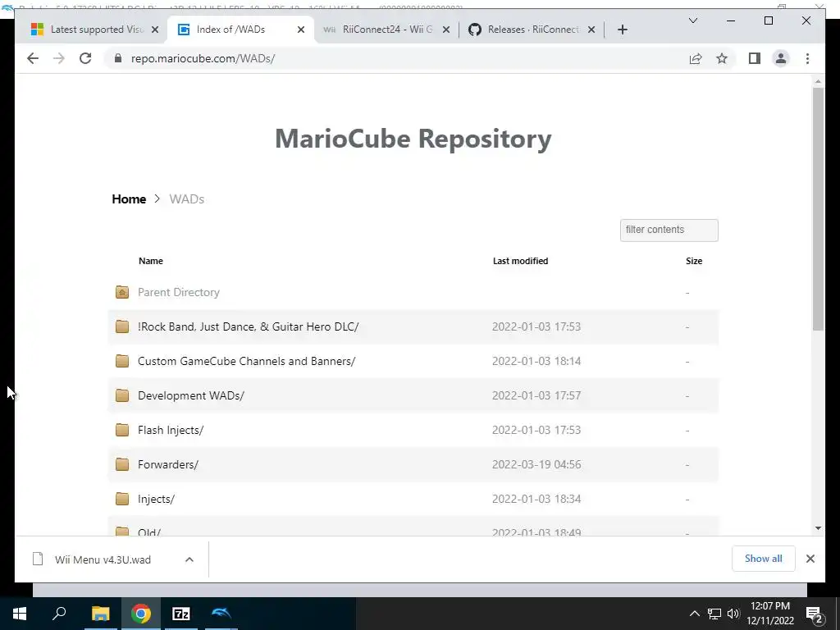The height and width of the screenshot is (630, 840).
Task: Open the volume tray icon
Action: [733, 614]
